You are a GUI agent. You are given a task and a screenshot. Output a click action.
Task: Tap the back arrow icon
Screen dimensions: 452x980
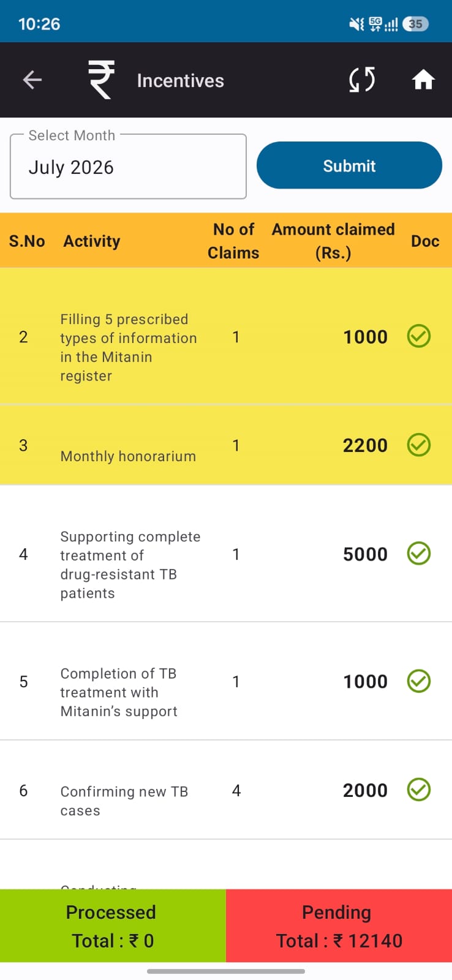click(32, 80)
